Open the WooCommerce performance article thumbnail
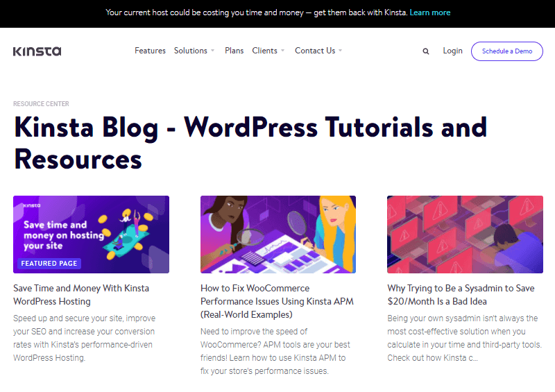555x392 pixels. pyautogui.click(x=278, y=235)
